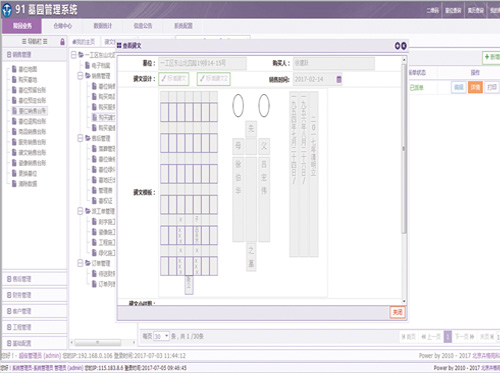Click the 91 system logo icon
The image size is (500, 373).
pyautogui.click(x=7, y=10)
